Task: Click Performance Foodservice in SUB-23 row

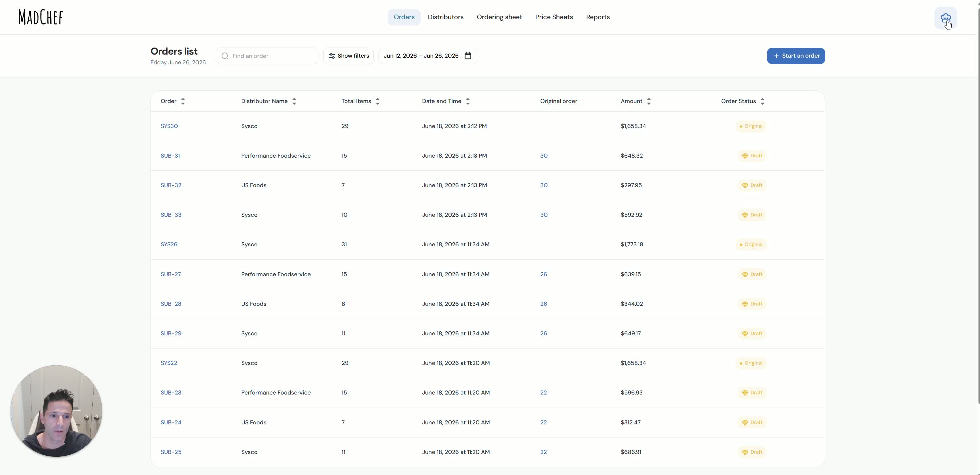Action: point(276,393)
